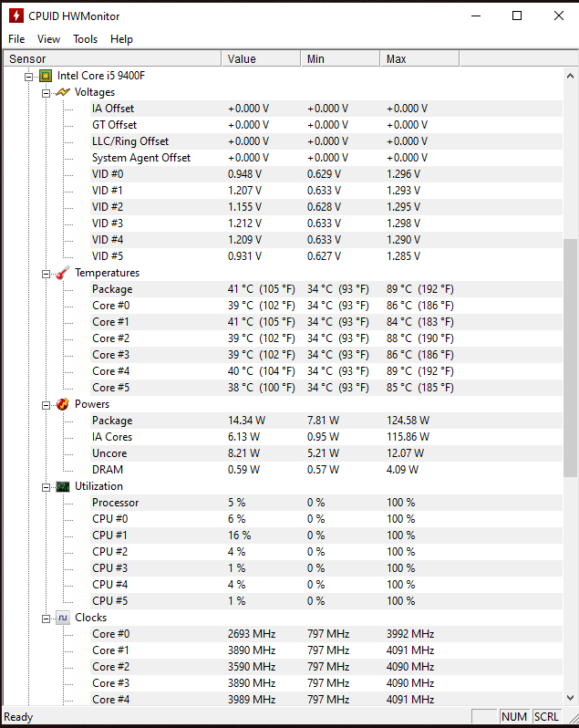579x728 pixels.
Task: Click the HWMonitor app icon in title bar
Action: click(16, 16)
